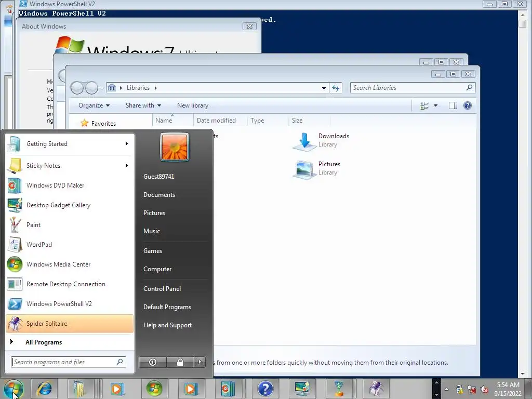Open Music from the Start menu

click(x=152, y=231)
